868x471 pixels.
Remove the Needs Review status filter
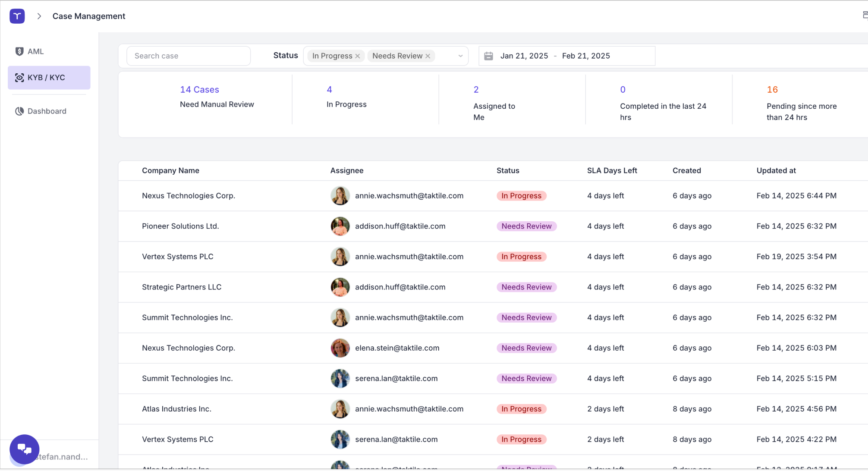tap(428, 56)
